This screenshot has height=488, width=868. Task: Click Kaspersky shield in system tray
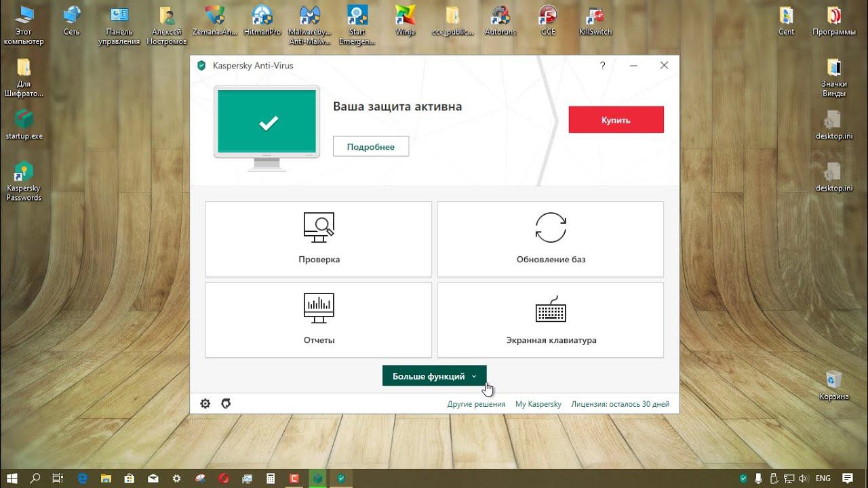[x=744, y=479]
